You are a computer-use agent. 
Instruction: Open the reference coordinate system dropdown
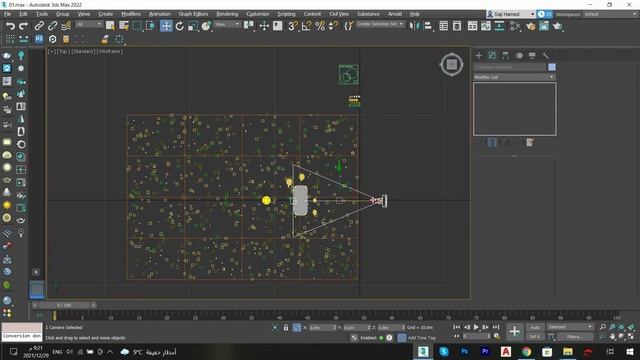pos(227,24)
